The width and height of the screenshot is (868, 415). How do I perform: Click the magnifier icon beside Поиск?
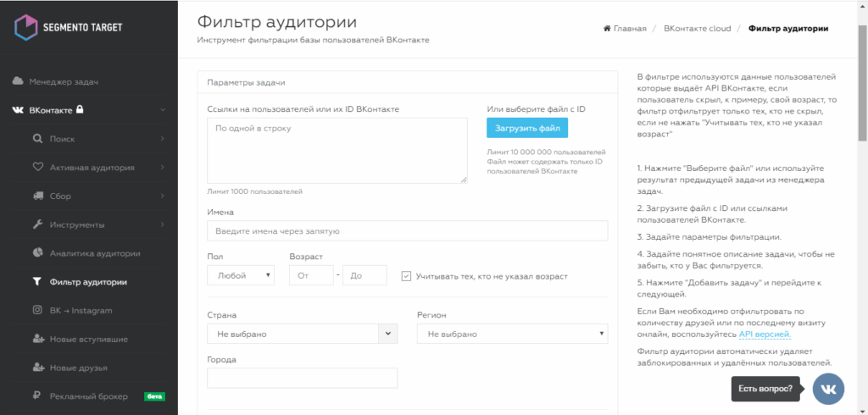pos(37,138)
